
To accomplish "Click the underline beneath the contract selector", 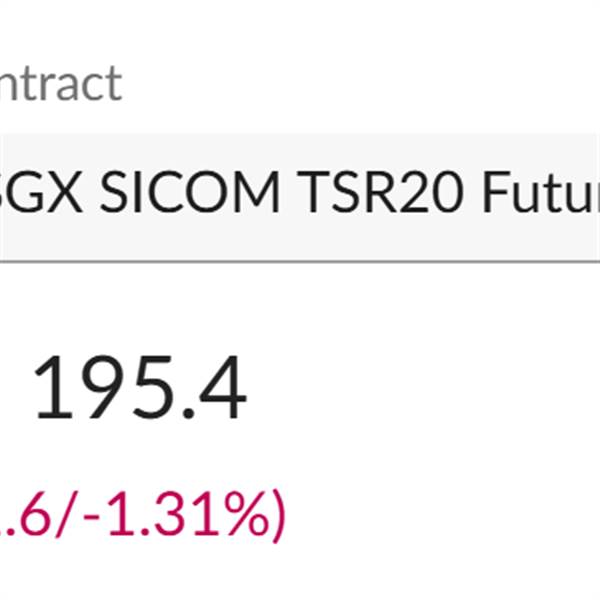I will point(300,261).
